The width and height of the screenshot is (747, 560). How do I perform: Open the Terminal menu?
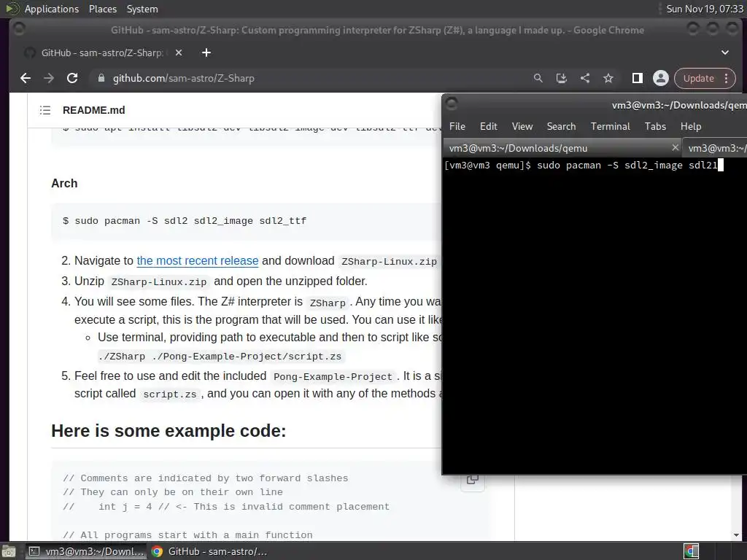coord(611,126)
